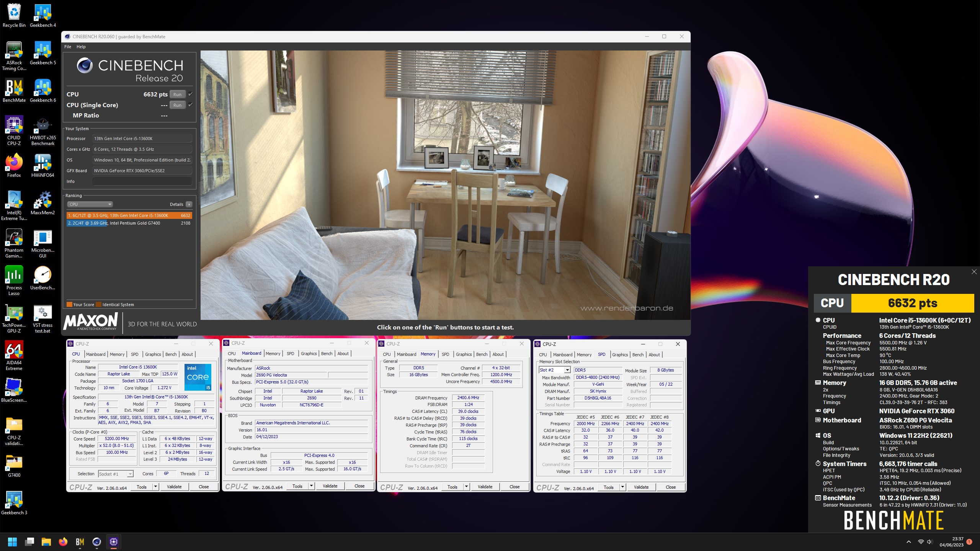Open the HWiNFO64 desktop icon
Screen dimensions: 980x551
tap(43, 165)
